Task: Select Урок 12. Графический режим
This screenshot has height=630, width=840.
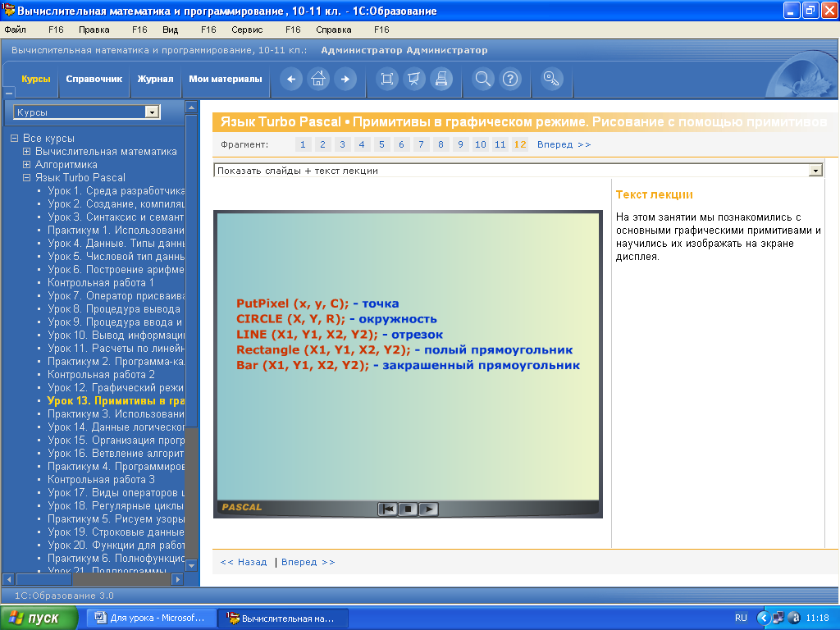Action: point(116,388)
